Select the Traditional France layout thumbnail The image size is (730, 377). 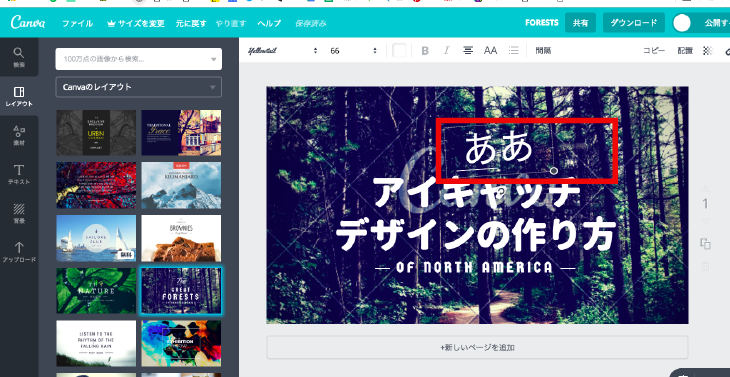click(x=181, y=133)
